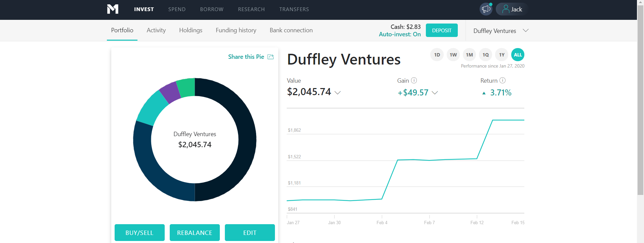Click the Rebalance button

pyautogui.click(x=195, y=233)
